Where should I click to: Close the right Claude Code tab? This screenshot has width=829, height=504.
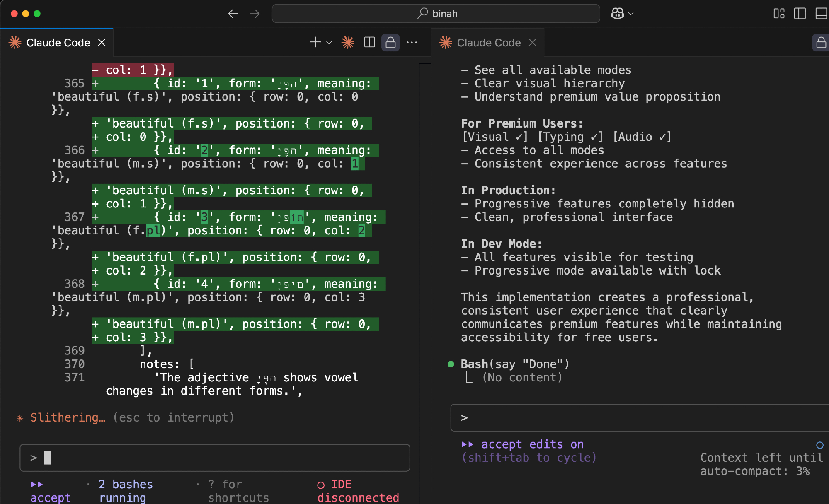[533, 42]
